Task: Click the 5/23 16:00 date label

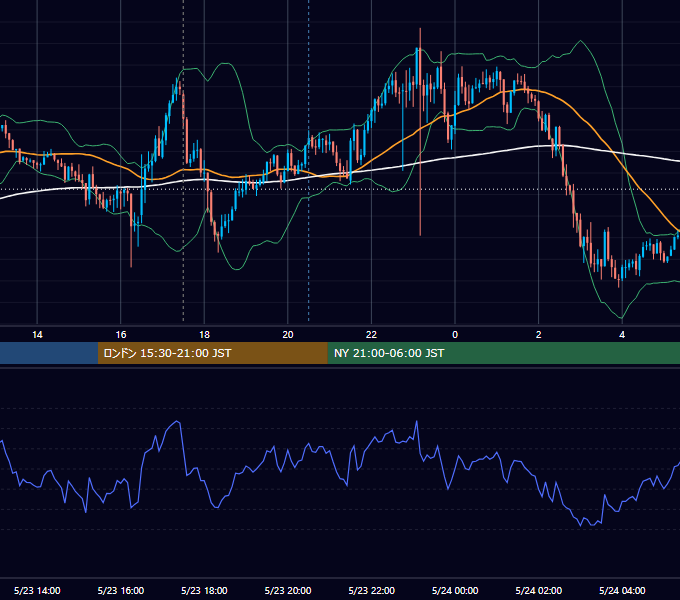Action: (121, 590)
